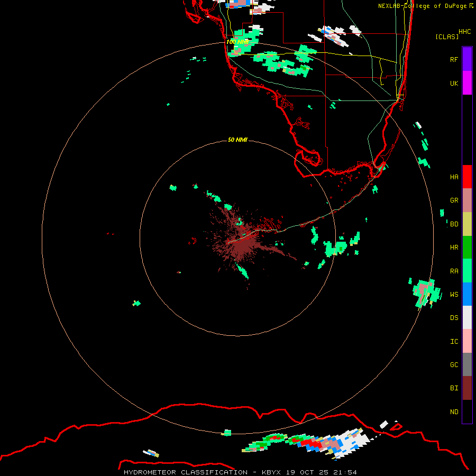Click the GR legend label
Image resolution: width=476 pixels, height=476 pixels.
pyautogui.click(x=454, y=200)
